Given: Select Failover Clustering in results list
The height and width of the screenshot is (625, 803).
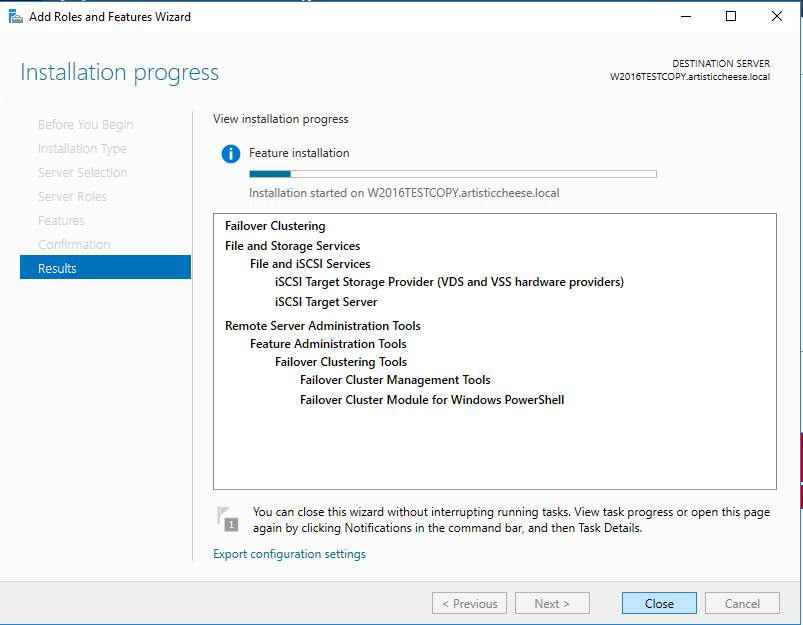Looking at the screenshot, I should point(275,226).
